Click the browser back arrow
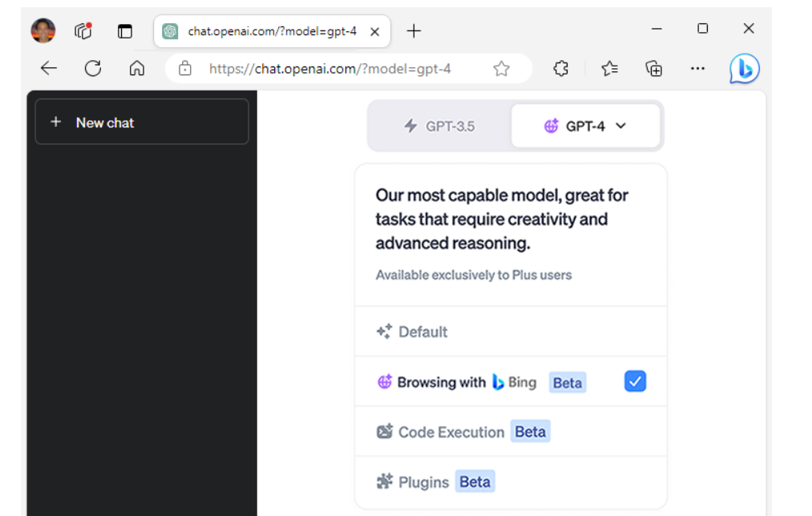Viewport: 812px width, 516px height. (49, 69)
